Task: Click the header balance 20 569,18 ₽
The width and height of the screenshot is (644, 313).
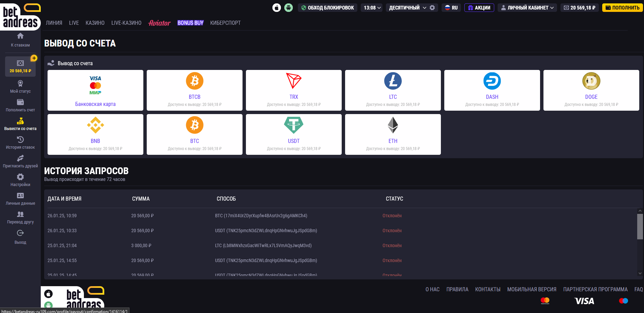Action: coord(579,7)
